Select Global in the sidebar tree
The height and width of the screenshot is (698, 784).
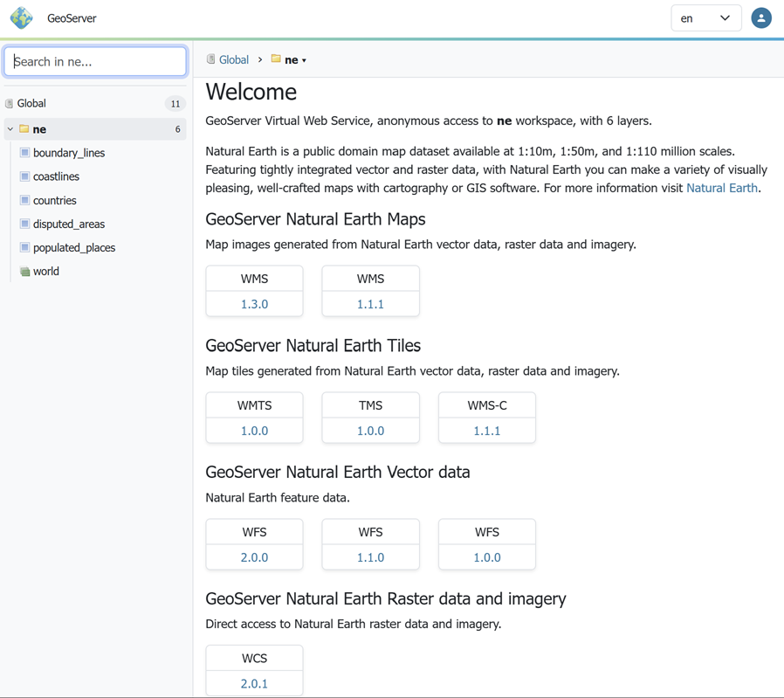coord(31,103)
